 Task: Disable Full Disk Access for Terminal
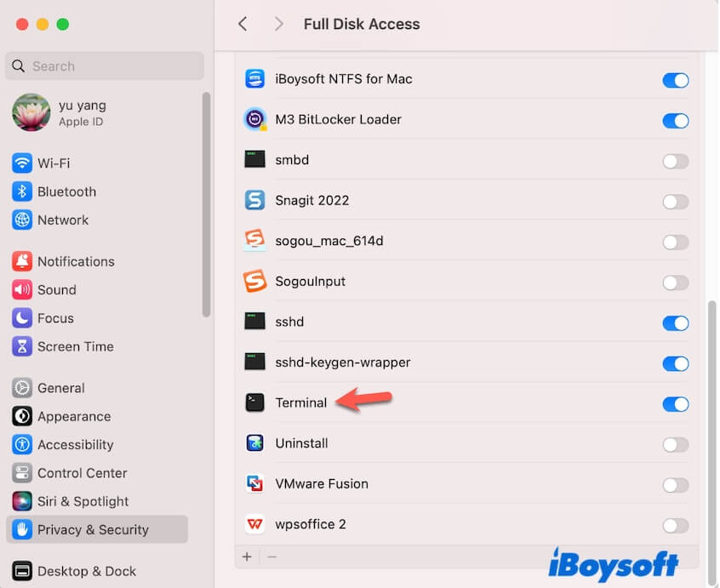675,403
